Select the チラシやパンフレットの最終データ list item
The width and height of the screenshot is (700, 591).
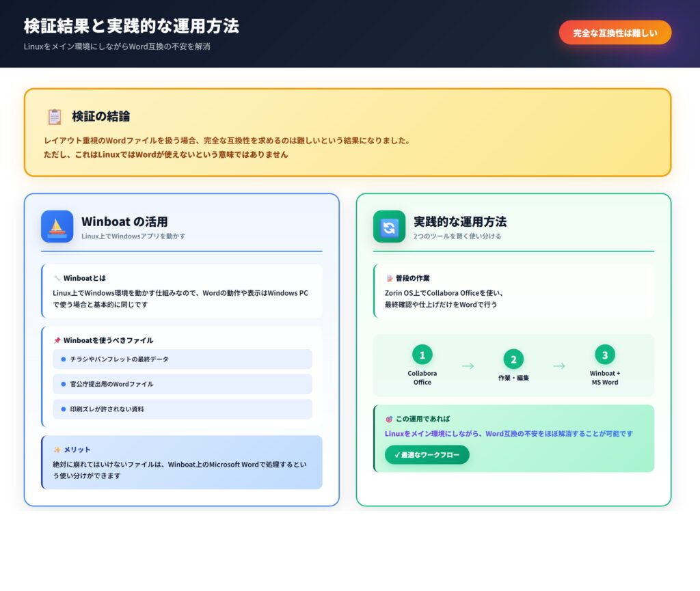tap(182, 359)
